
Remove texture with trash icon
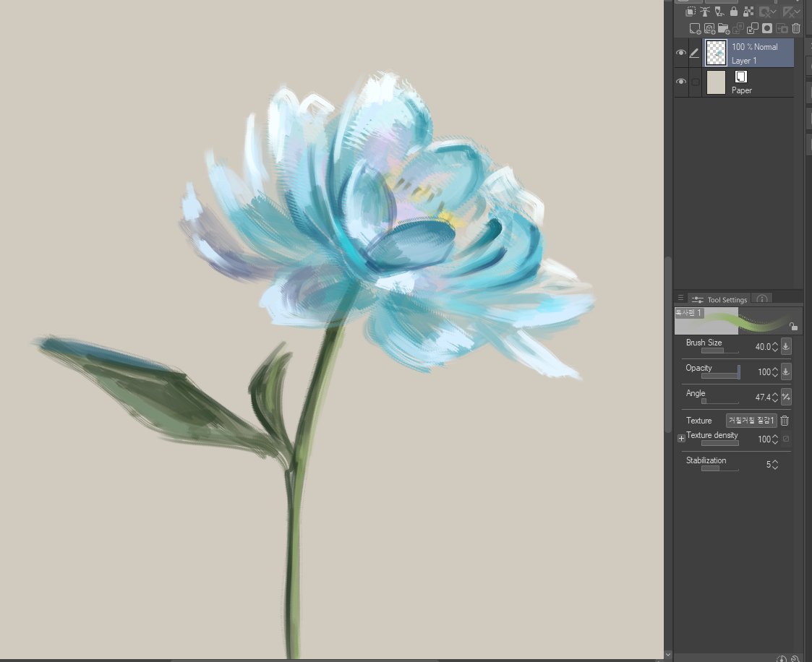pos(785,421)
